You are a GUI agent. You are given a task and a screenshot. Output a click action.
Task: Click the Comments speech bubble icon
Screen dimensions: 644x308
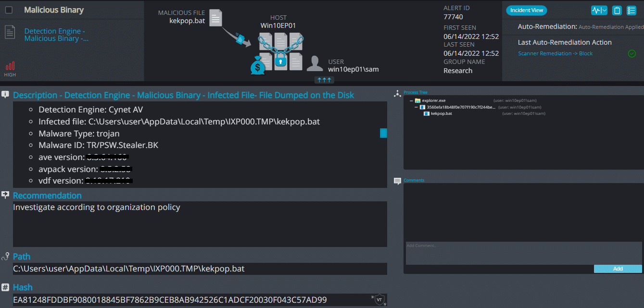(x=397, y=181)
